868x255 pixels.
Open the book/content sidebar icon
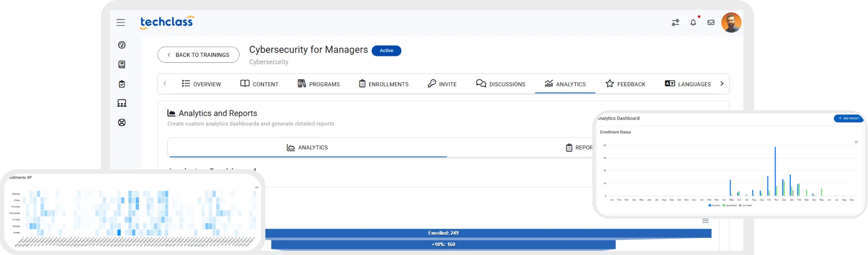pyautogui.click(x=122, y=64)
